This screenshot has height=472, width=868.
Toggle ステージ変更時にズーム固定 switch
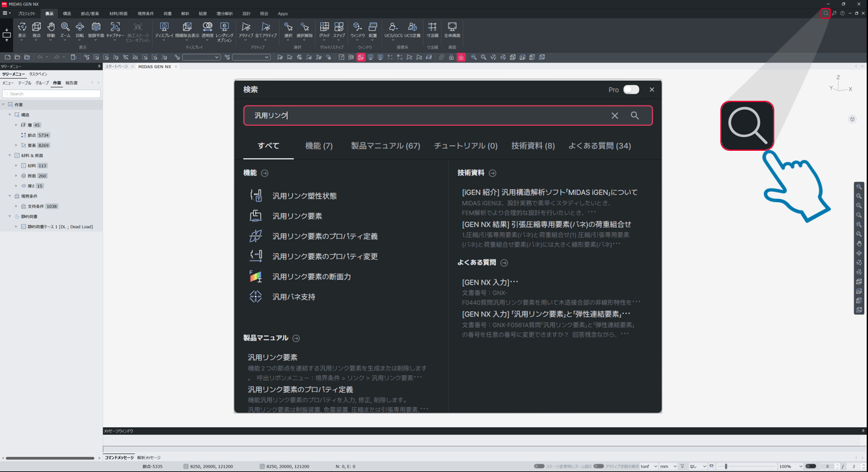point(539,466)
